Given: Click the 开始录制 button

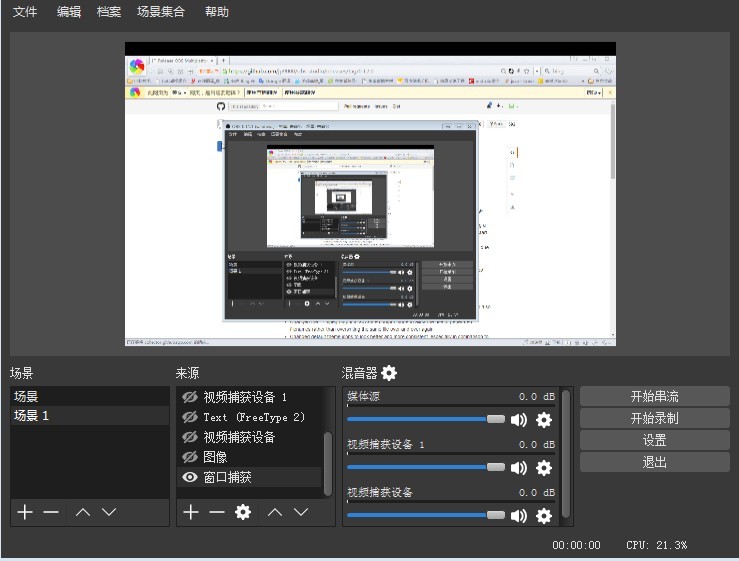Looking at the screenshot, I should point(654,418).
